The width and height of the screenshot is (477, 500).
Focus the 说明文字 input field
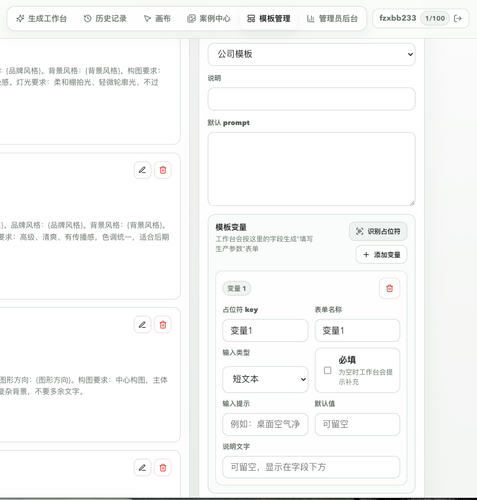click(311, 467)
